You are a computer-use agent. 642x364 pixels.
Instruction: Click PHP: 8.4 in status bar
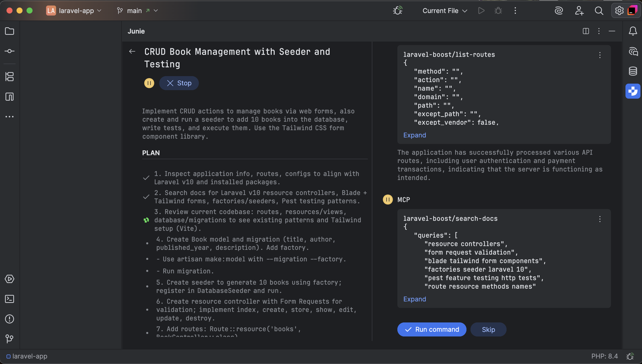click(604, 356)
